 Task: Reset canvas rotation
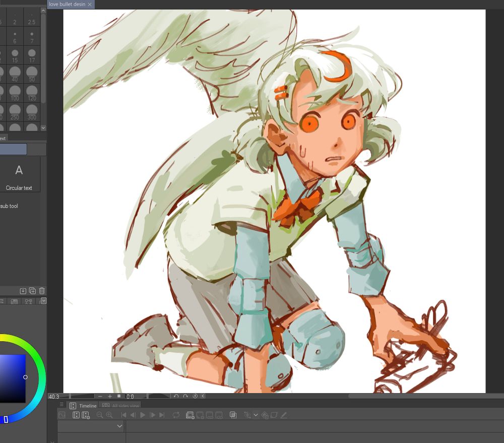[195, 396]
